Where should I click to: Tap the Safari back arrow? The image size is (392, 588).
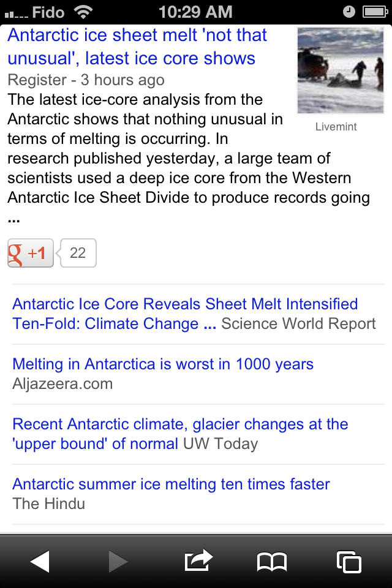point(40,561)
